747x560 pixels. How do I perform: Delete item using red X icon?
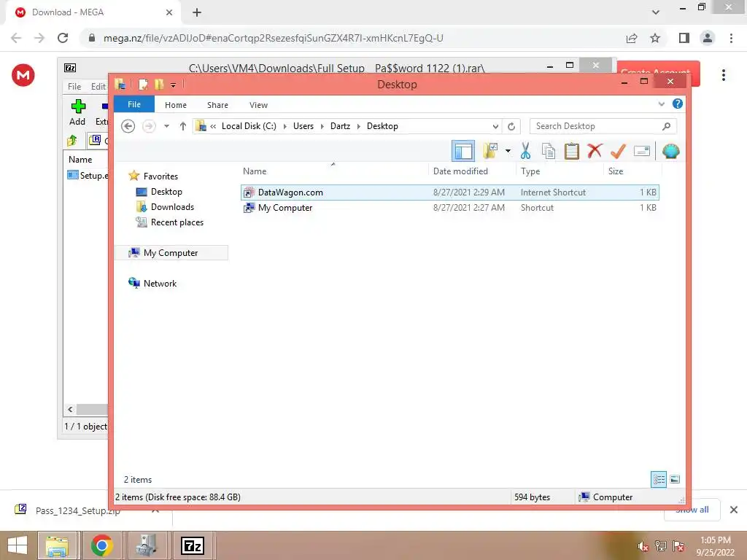(x=594, y=151)
